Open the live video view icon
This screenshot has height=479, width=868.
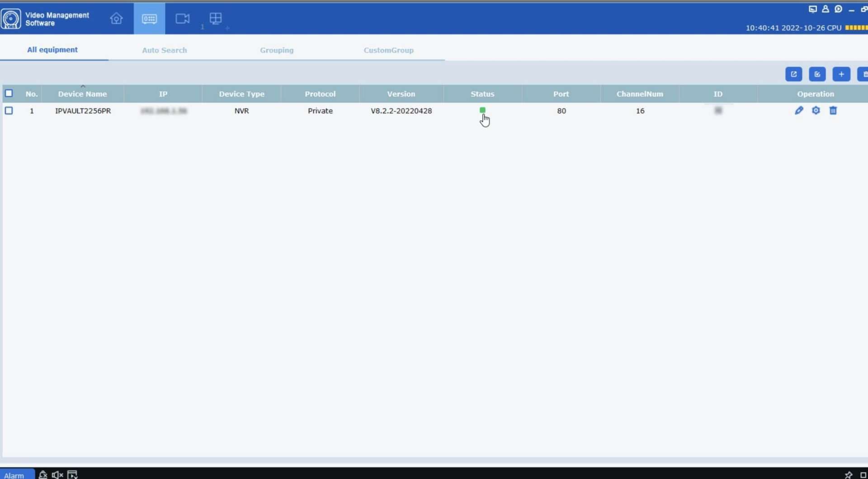coord(182,19)
